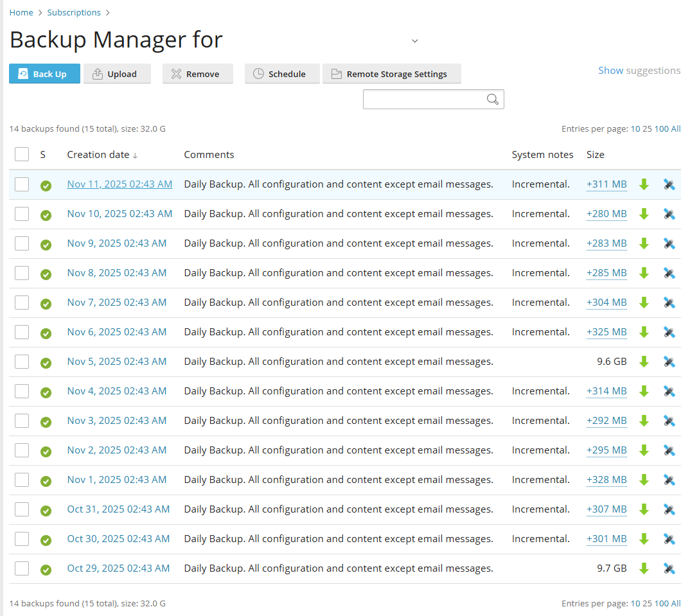The height and width of the screenshot is (616, 690).
Task: Open Remote Storage Settings
Action: [392, 73]
